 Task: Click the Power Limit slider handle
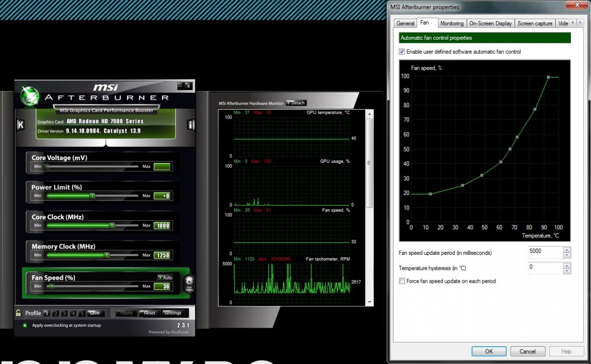pos(92,196)
